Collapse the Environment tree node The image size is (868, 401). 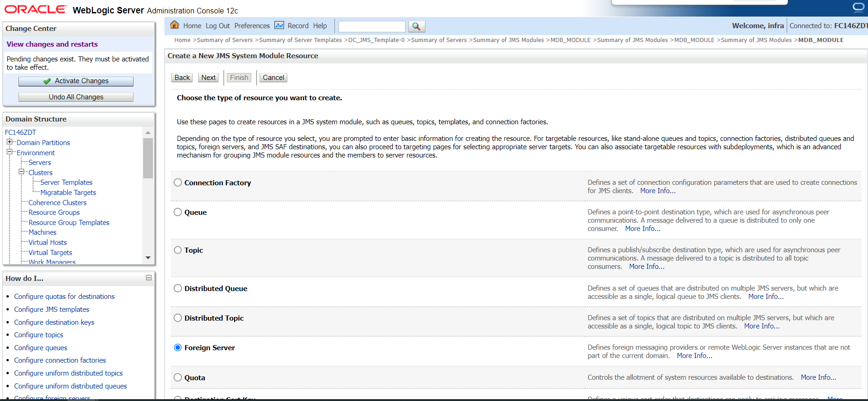9,152
